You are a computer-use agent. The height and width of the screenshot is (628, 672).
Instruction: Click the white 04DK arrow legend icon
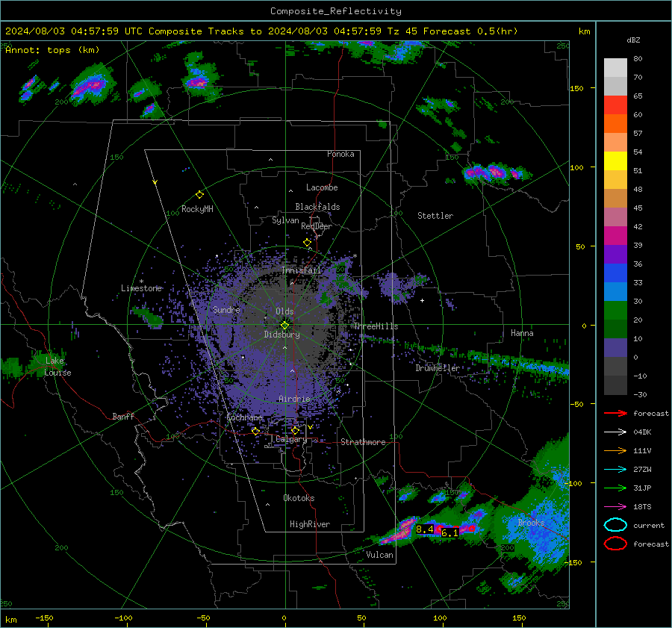615,432
